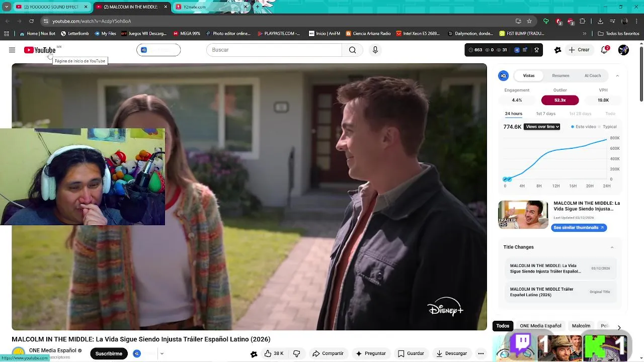Click the Engagement 4.4% value
This screenshot has width=644, height=362.
pos(517,100)
